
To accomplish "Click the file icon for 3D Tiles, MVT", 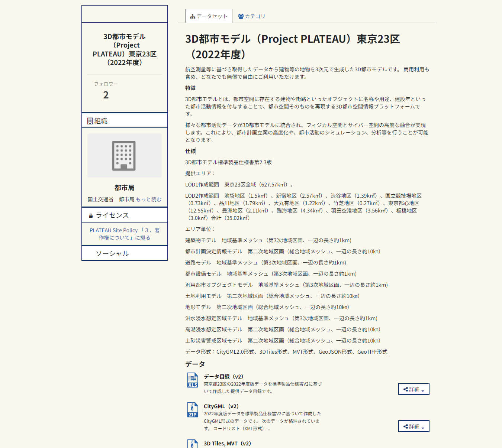I will (x=192, y=444).
